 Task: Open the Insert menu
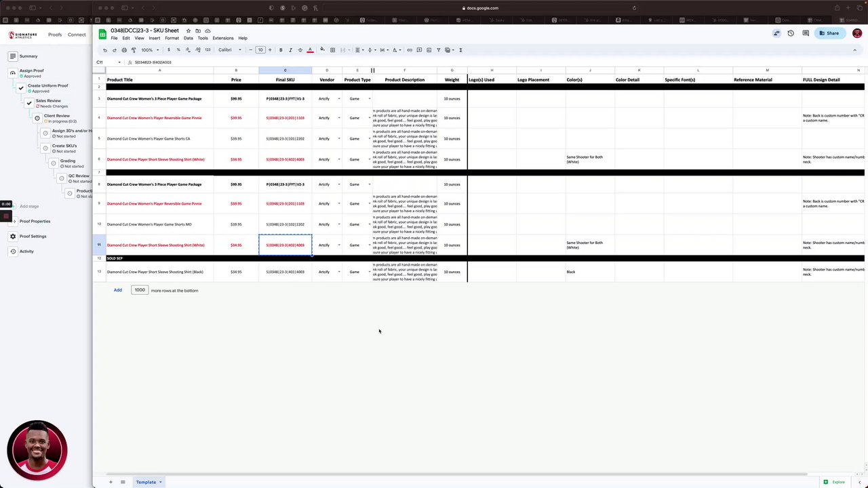coord(155,38)
